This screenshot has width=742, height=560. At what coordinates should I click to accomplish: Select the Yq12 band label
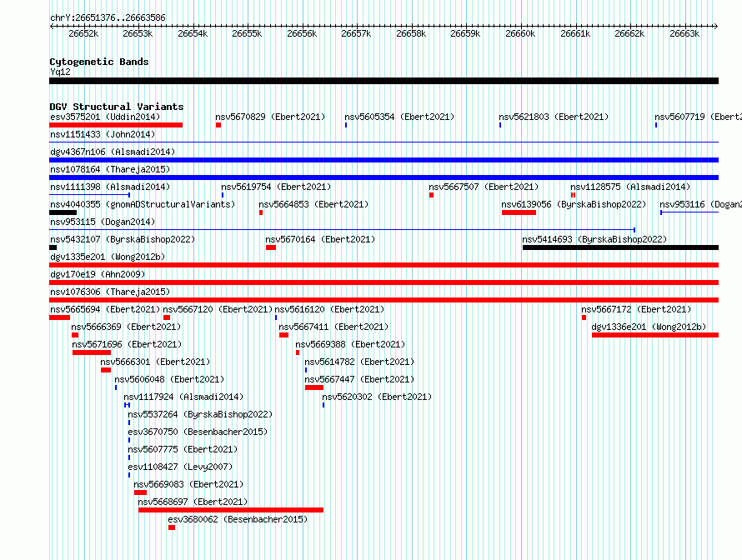[x=60, y=72]
